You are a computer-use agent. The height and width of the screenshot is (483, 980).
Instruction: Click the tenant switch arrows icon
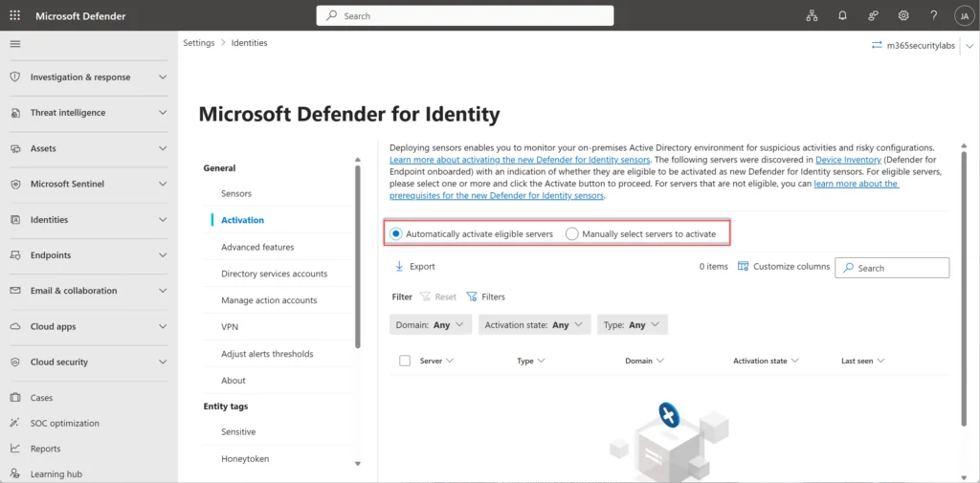(878, 45)
